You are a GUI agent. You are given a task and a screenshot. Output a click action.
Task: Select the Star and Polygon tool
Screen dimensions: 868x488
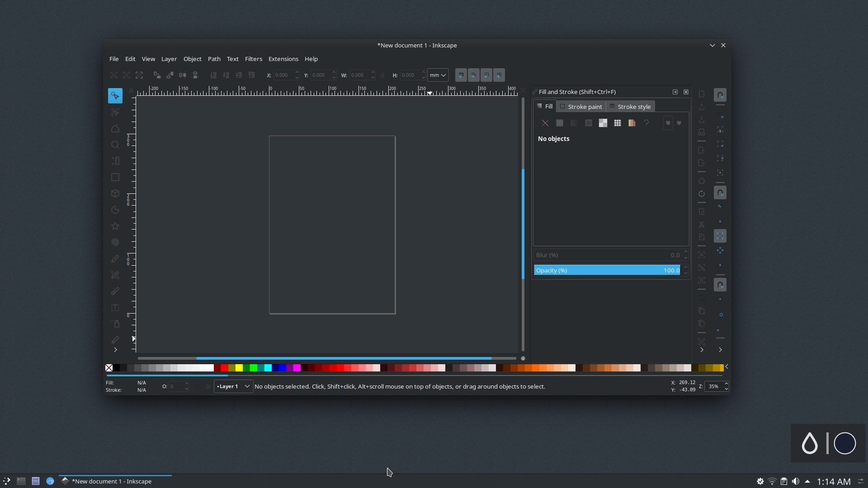pyautogui.click(x=115, y=226)
